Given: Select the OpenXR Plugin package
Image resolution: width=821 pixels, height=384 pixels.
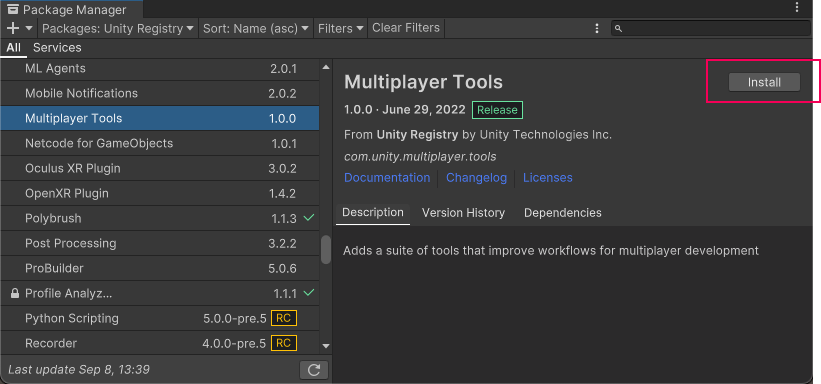Looking at the screenshot, I should (160, 193).
